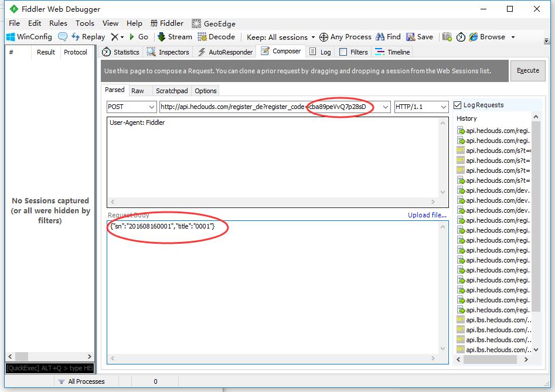Open WinConfig from the toolbar
This screenshot has height=392, width=555.
click(x=29, y=37)
